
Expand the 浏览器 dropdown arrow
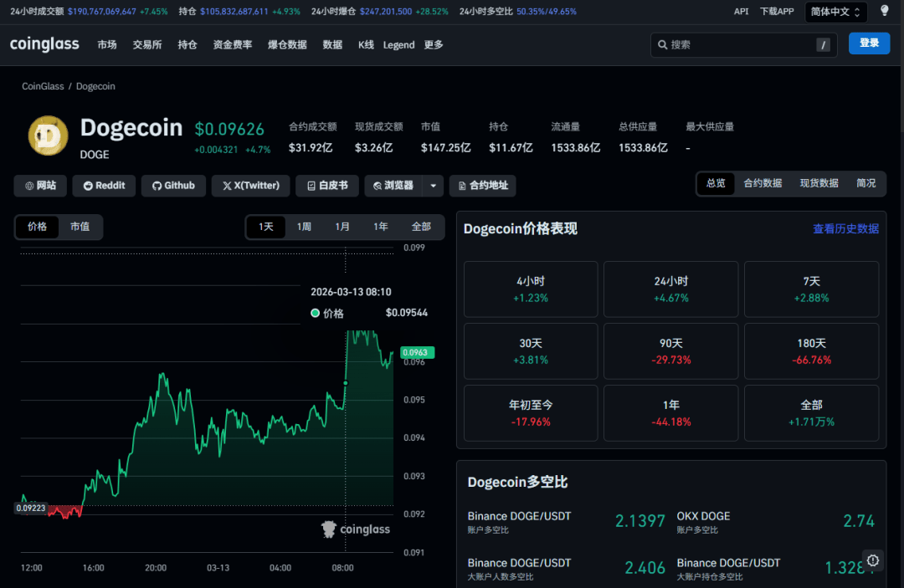point(433,186)
